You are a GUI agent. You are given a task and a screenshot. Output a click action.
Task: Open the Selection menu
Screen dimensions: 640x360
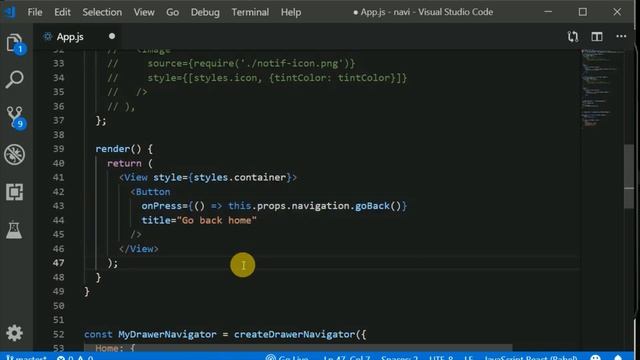(x=102, y=12)
